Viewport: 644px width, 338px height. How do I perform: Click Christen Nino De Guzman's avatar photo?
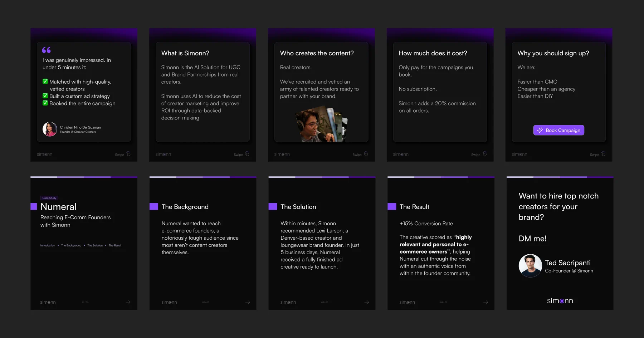[x=50, y=129]
